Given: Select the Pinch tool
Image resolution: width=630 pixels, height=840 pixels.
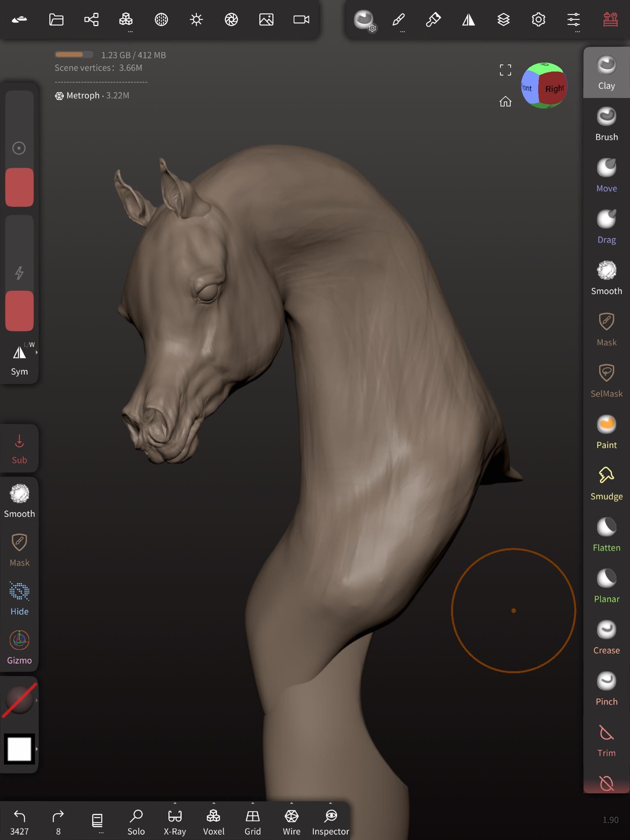Looking at the screenshot, I should (606, 688).
